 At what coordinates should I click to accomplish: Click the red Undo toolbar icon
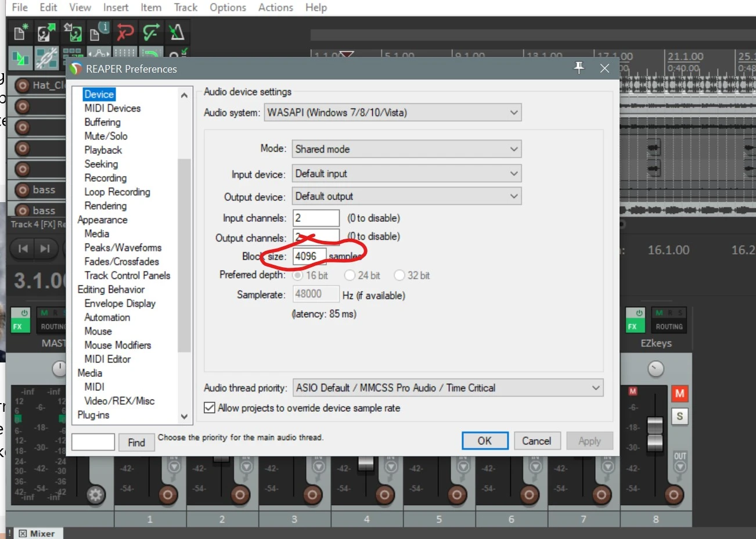[125, 32]
